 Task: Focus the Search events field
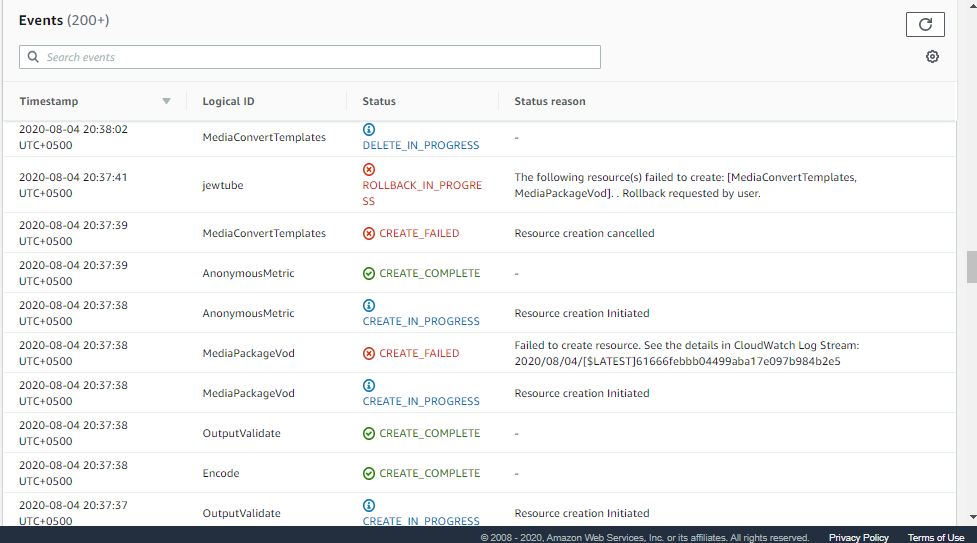(310, 57)
